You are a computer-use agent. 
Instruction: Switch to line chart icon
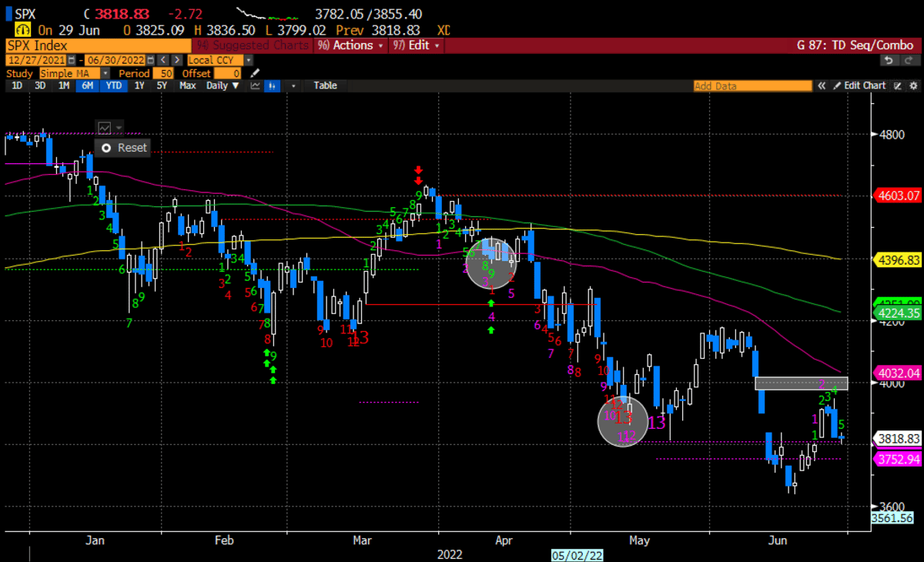click(255, 85)
